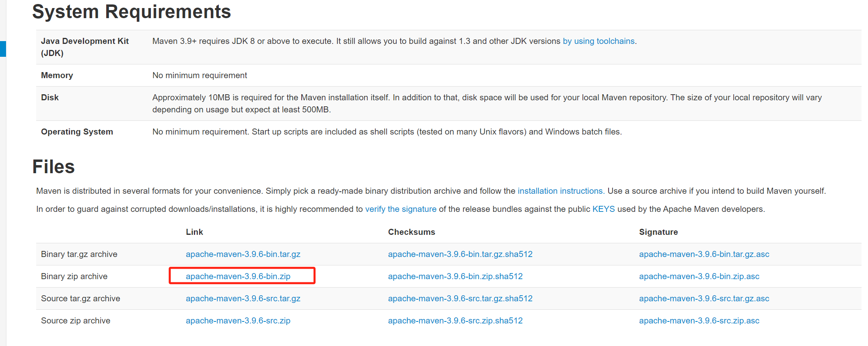Open apache-maven-3.9.6-bin.zip.asc signature
868x346 pixels.
699,276
